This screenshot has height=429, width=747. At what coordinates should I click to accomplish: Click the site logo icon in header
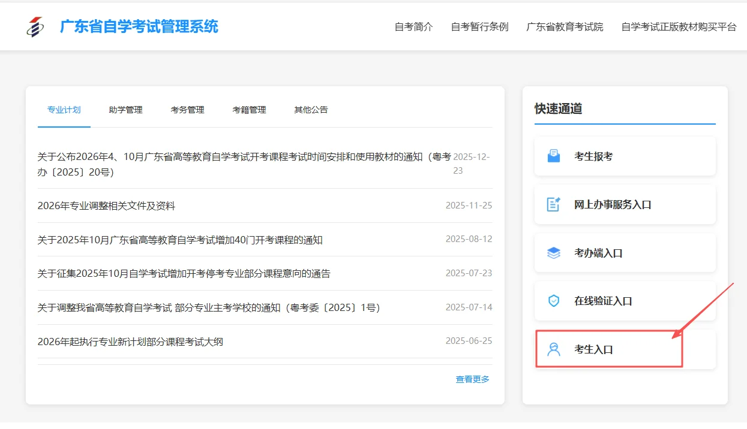(35, 27)
